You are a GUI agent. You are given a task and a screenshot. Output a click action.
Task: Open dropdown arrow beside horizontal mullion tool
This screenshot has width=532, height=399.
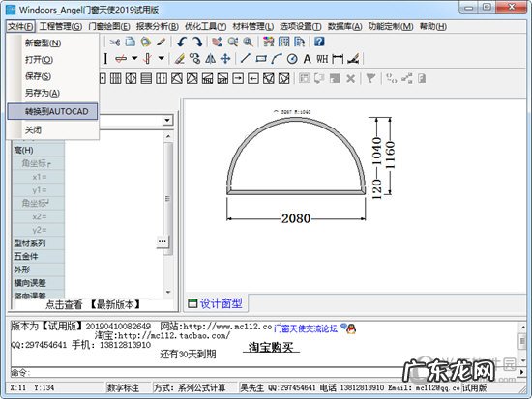134,58
